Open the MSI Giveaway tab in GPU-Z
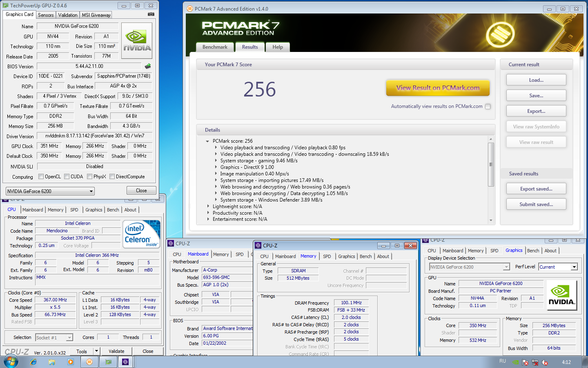The image size is (588, 368). pyautogui.click(x=96, y=15)
